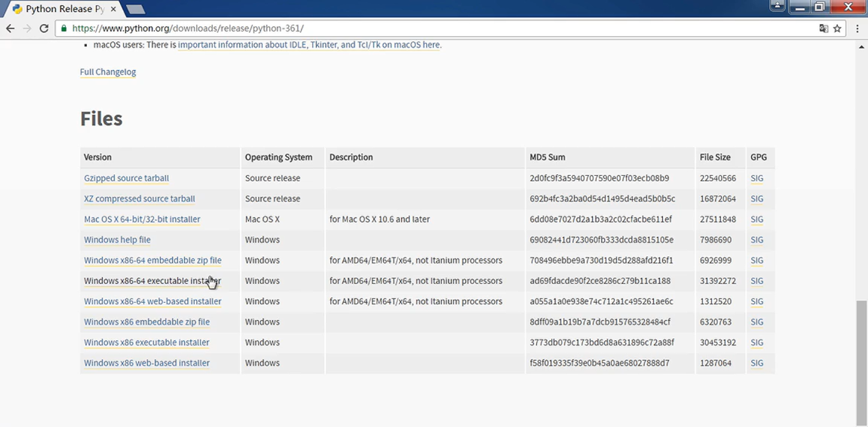Go back to the previous page
This screenshot has width=868, height=427.
[10, 28]
